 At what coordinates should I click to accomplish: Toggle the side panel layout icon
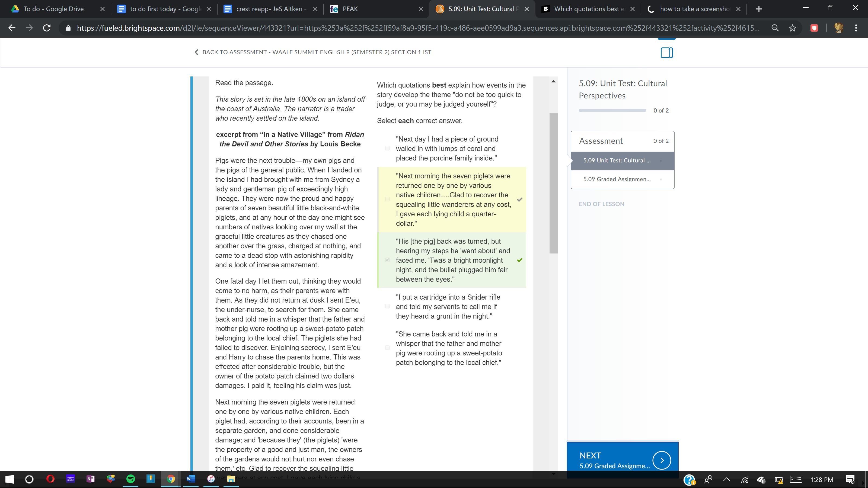[666, 53]
